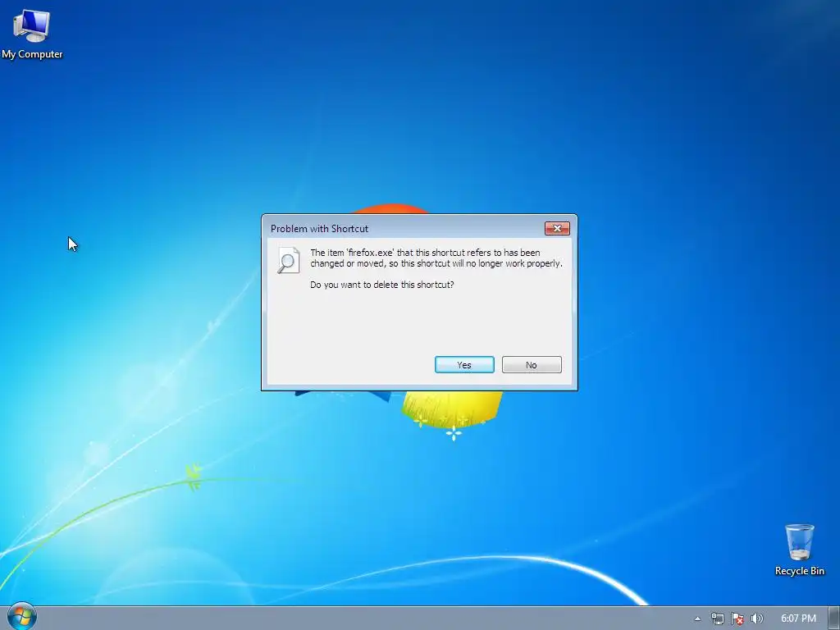Open the network status tray icon
This screenshot has height=630, width=840.
(717, 619)
